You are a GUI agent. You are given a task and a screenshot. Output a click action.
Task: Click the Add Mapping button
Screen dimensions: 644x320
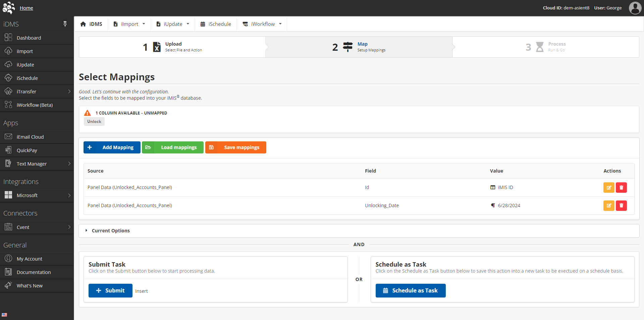(112, 147)
